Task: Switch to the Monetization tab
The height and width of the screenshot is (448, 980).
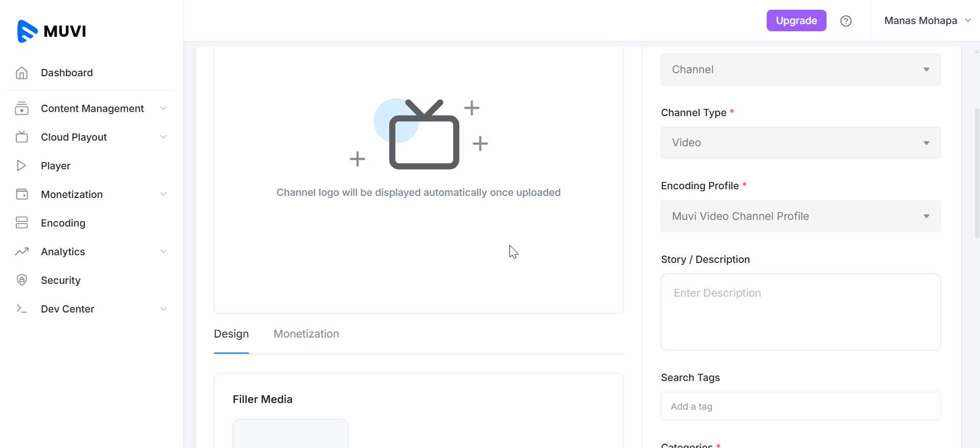Action: pyautogui.click(x=306, y=334)
